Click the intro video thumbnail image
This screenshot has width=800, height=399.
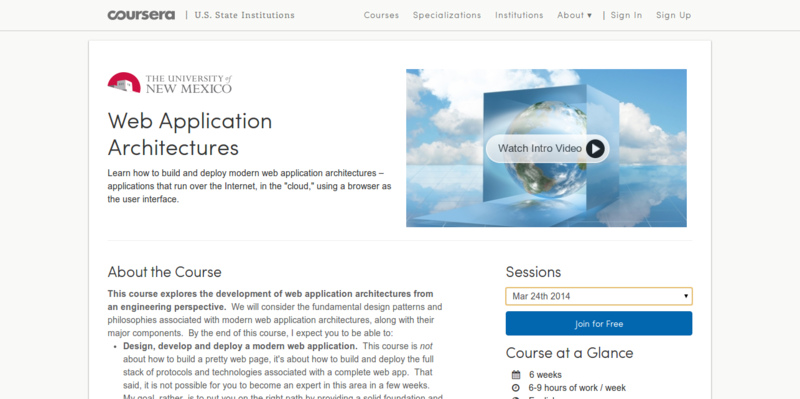coord(546,148)
